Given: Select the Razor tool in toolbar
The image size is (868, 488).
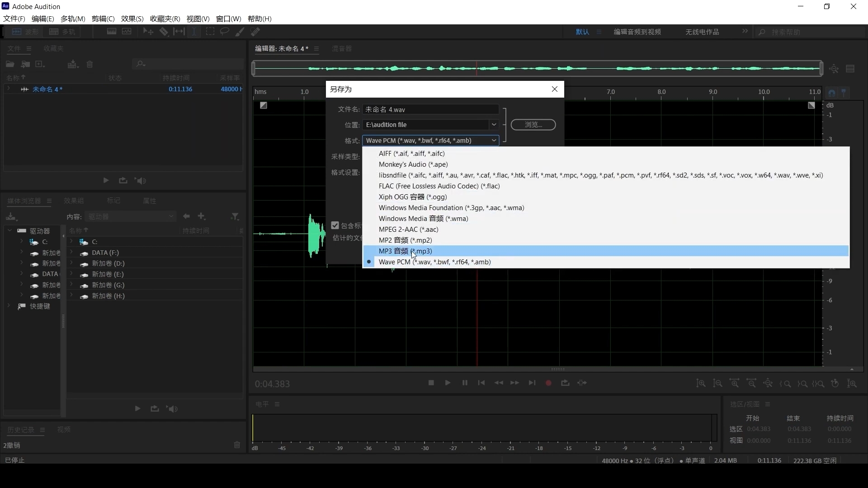Looking at the screenshot, I should coord(164,32).
